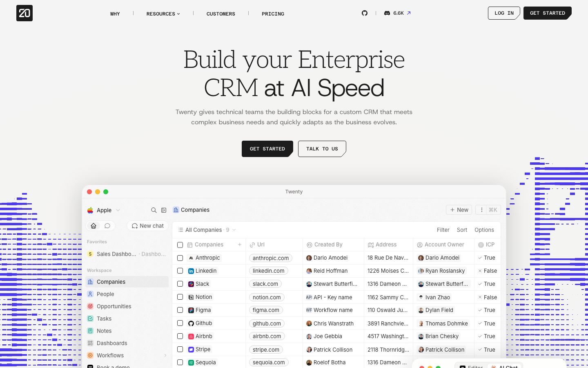Select Companies in the Workspace sidebar
Viewport: 588px width, 368px height.
coord(127,282)
